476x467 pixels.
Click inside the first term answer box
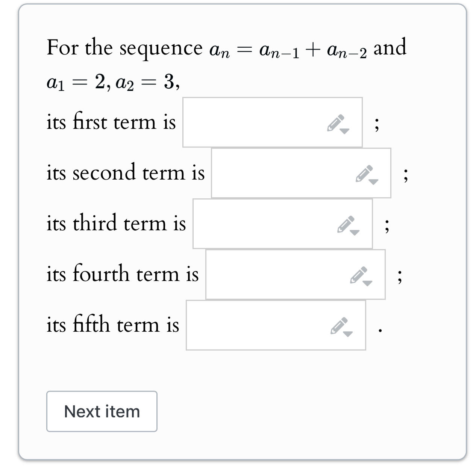point(244,122)
